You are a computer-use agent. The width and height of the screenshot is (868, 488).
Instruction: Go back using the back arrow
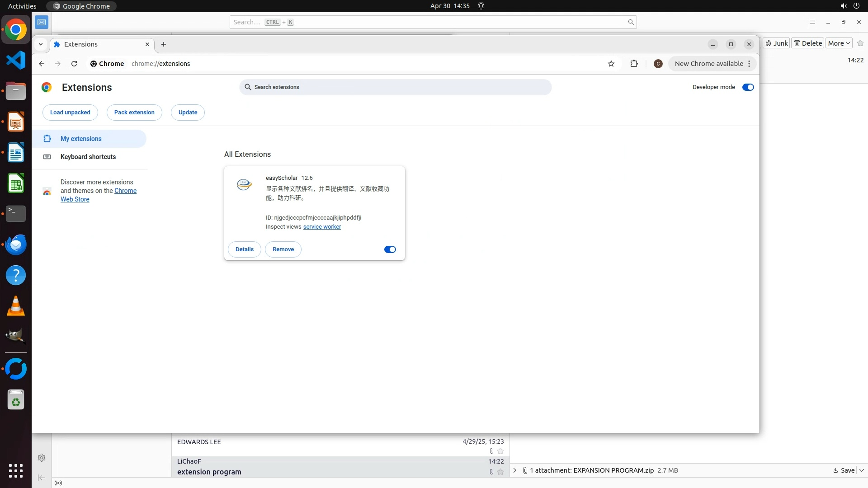[42, 64]
